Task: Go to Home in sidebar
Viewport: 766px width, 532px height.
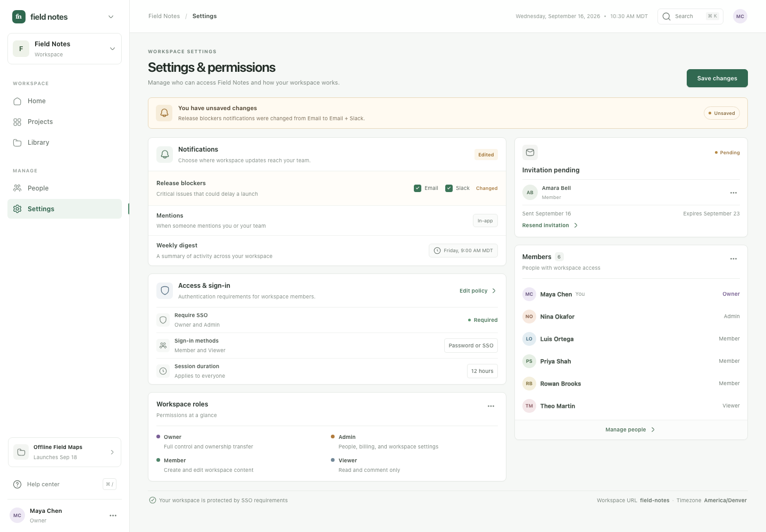Action: tap(65, 101)
